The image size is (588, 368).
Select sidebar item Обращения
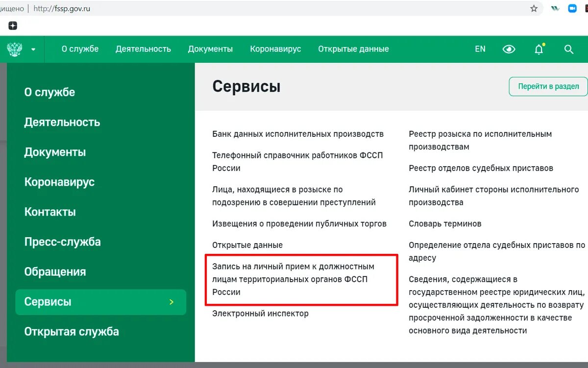(x=55, y=271)
